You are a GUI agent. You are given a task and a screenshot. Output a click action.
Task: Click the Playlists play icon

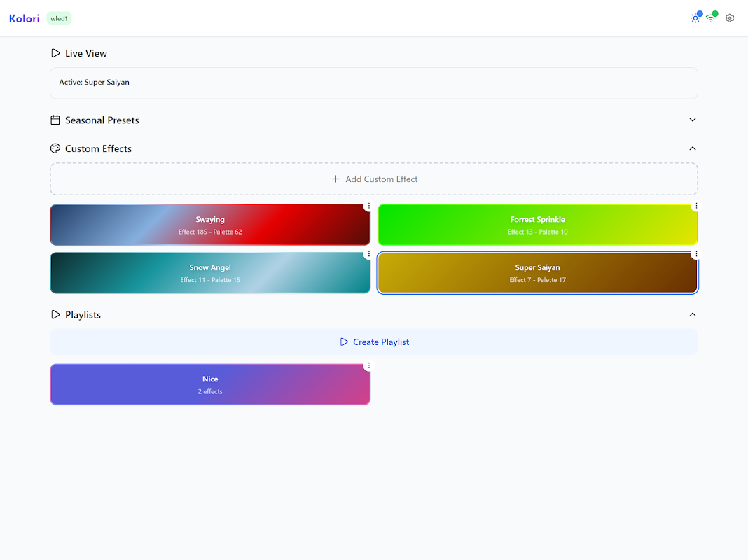coord(55,314)
